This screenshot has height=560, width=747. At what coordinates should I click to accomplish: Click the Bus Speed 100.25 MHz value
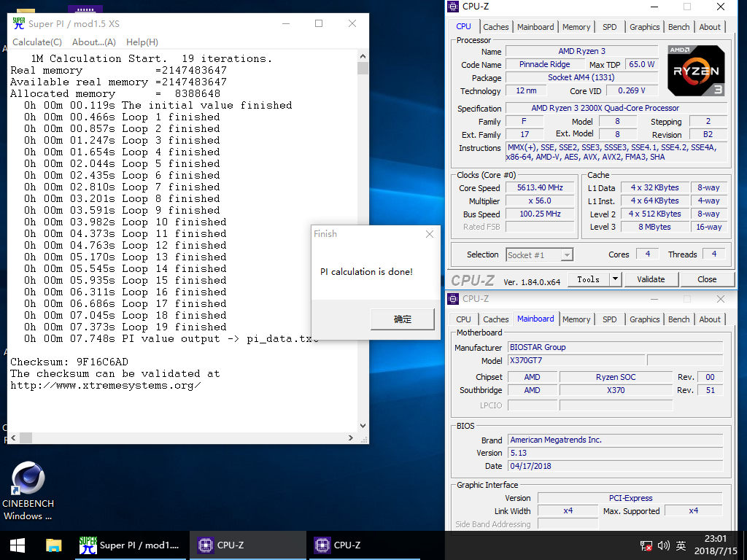coord(540,214)
